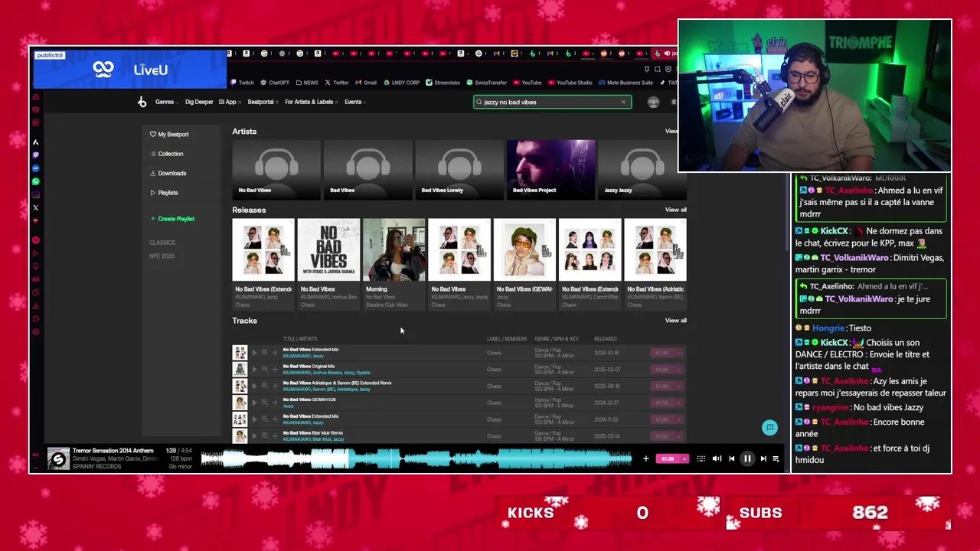Open the player queue list icon
The height and width of the screenshot is (551, 980).
776,458
